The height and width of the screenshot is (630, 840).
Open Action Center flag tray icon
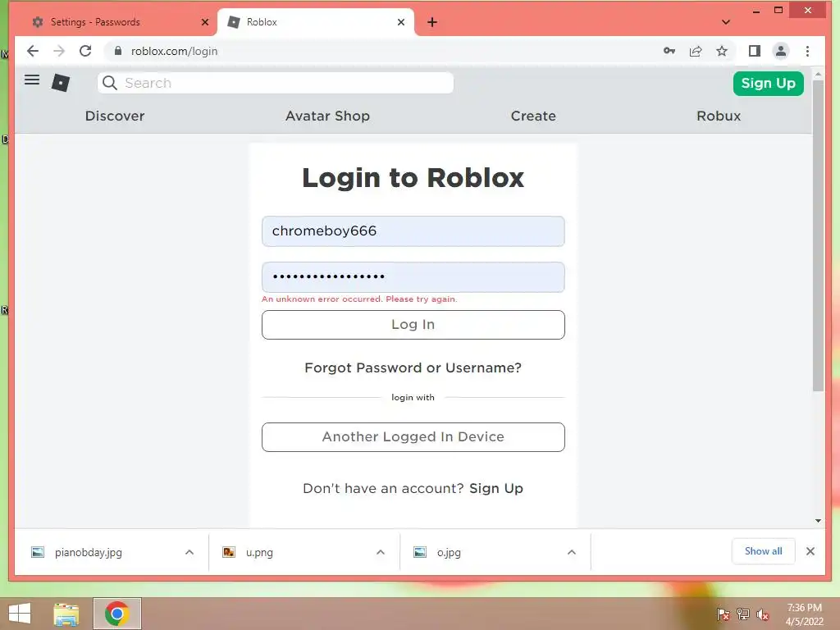[x=723, y=614]
